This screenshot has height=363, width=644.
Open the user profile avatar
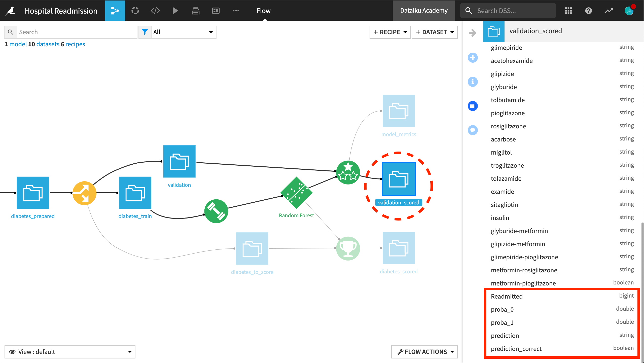[629, 11]
